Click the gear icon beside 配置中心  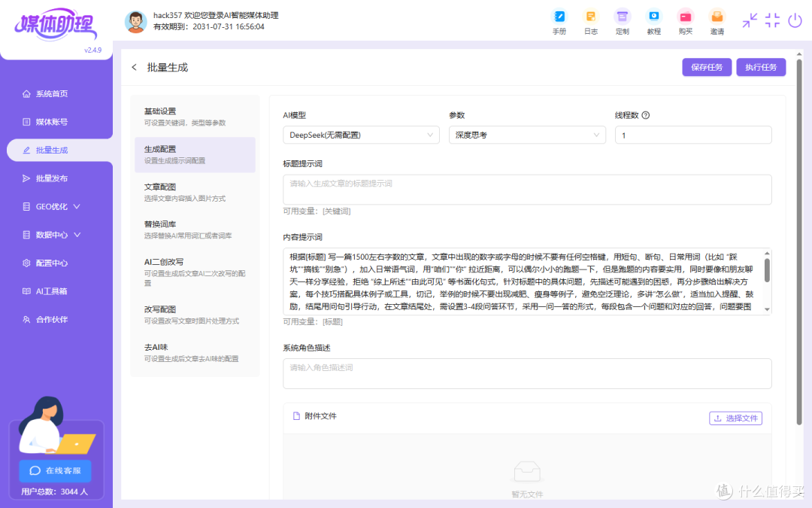(26, 263)
